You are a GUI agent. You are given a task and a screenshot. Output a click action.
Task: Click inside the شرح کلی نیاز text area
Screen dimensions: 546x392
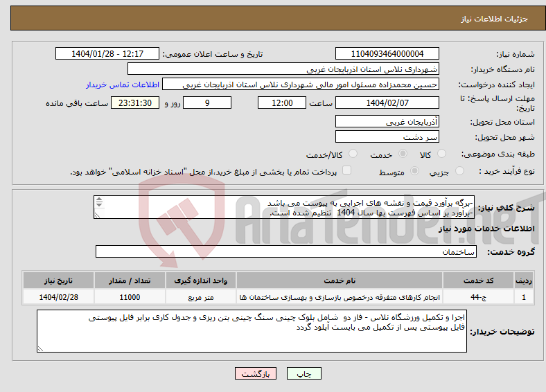click(284, 207)
